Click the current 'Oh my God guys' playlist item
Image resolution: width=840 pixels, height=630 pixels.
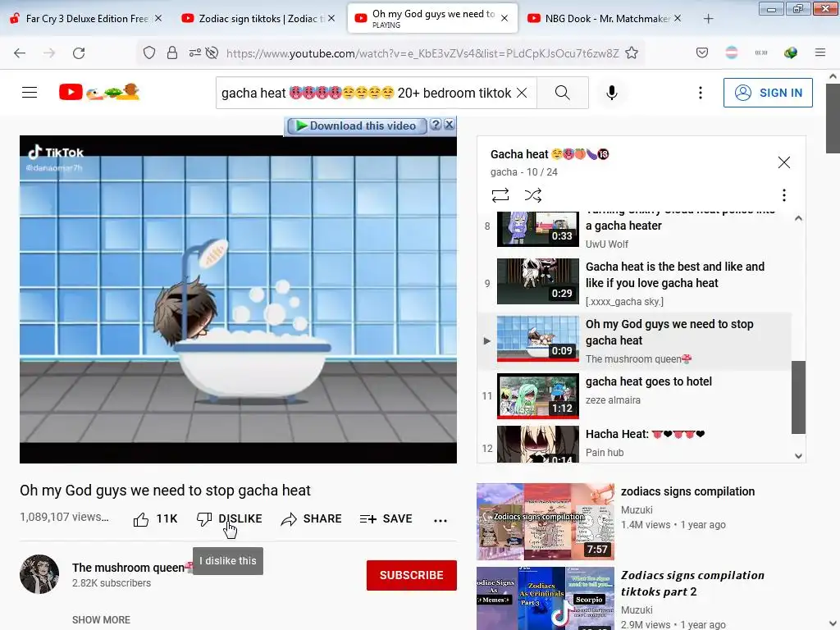coord(634,341)
